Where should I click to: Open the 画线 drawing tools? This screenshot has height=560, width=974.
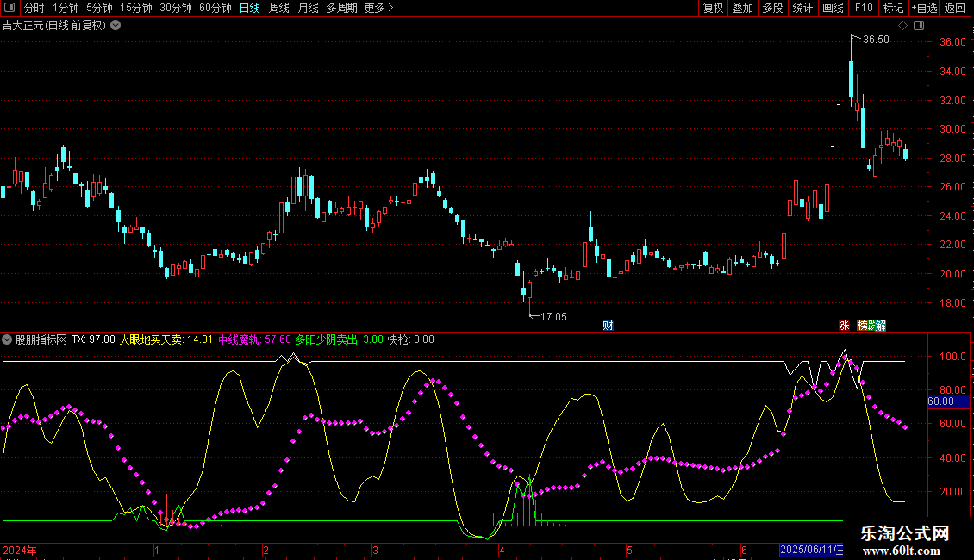tap(833, 8)
